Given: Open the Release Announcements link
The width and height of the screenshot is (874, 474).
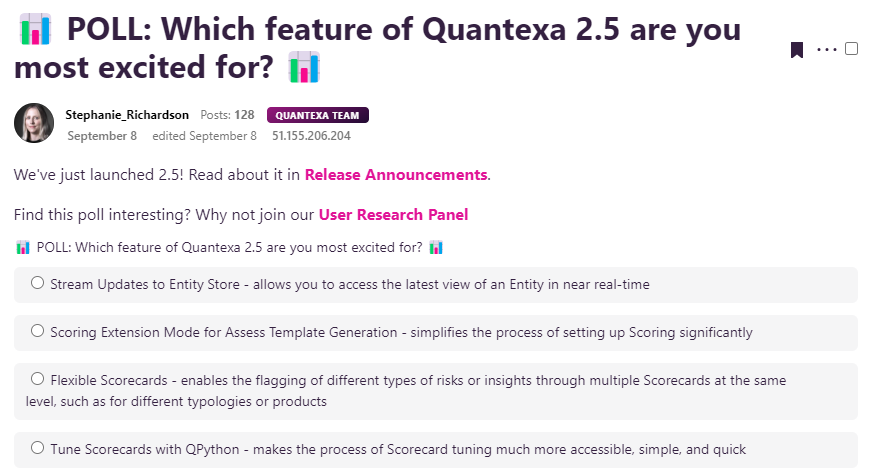Looking at the screenshot, I should (396, 175).
